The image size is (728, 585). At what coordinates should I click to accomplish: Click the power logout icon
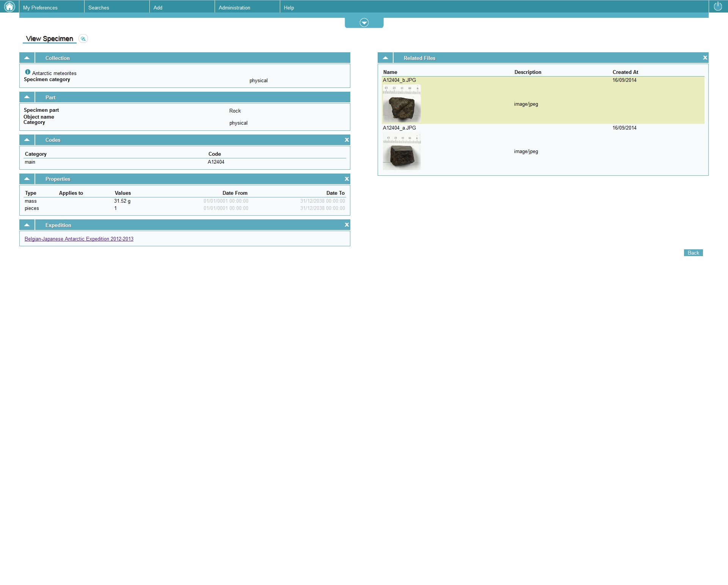[718, 6]
